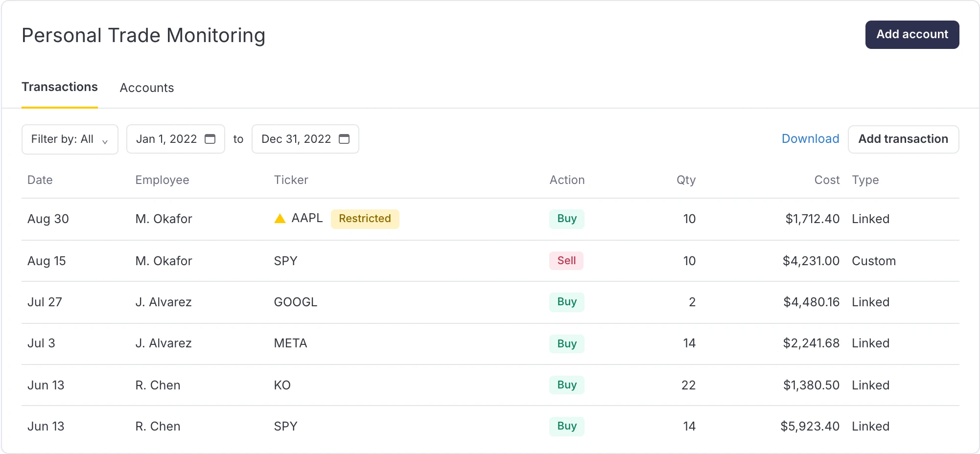Click the $4,480.16 cost cell

[812, 302]
